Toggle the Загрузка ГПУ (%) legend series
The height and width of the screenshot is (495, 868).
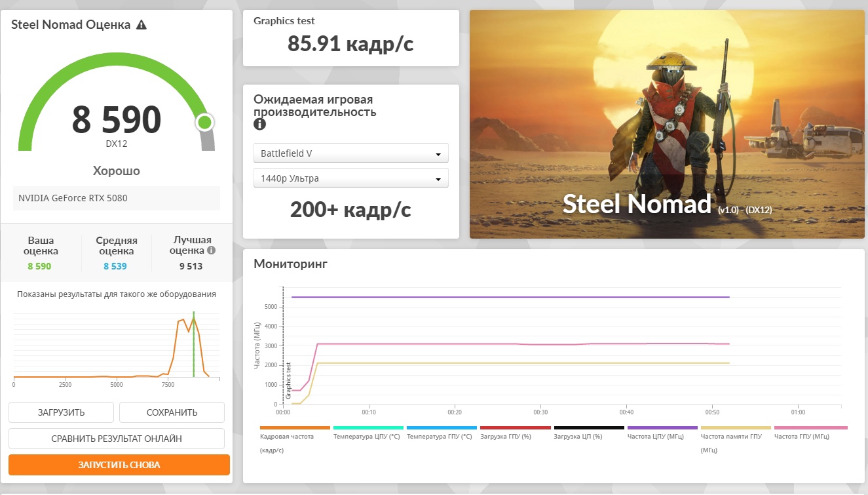(x=514, y=433)
